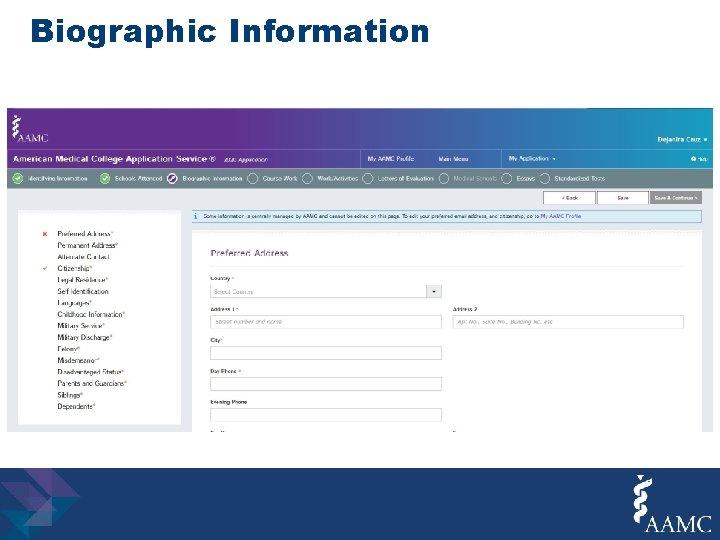Click the Letters of Evaluation step circle
Screen dimensions: 720x540
(x=368, y=179)
